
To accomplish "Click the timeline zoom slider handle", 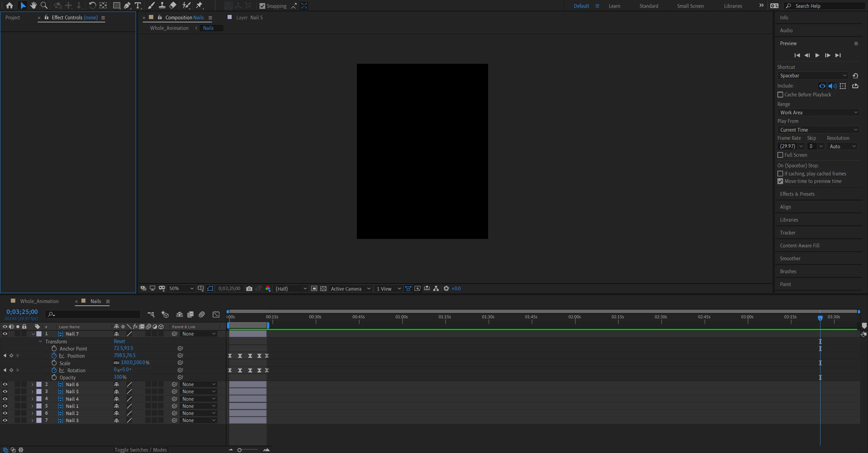I will click(239, 450).
